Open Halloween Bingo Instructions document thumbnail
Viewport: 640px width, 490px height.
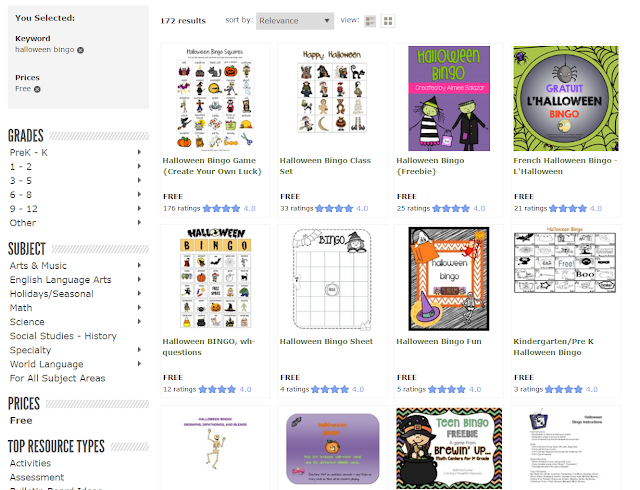point(565,448)
